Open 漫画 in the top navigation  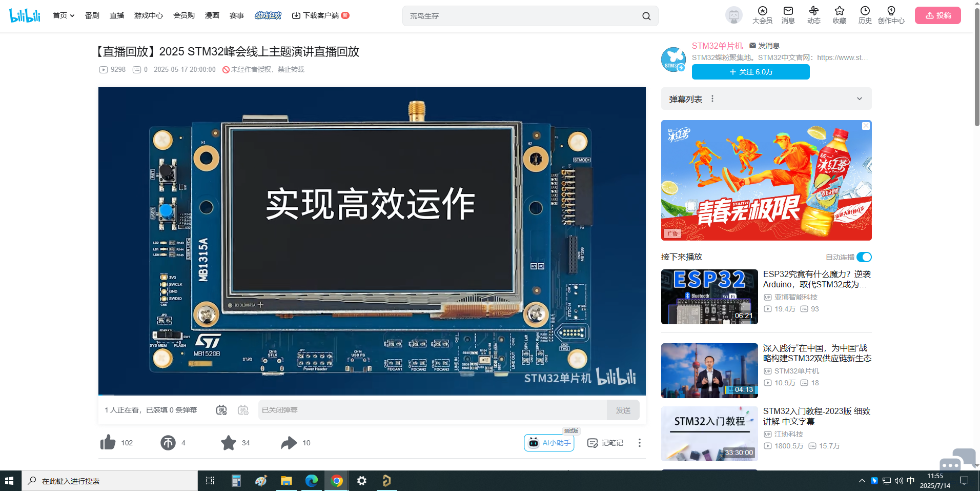pyautogui.click(x=212, y=15)
